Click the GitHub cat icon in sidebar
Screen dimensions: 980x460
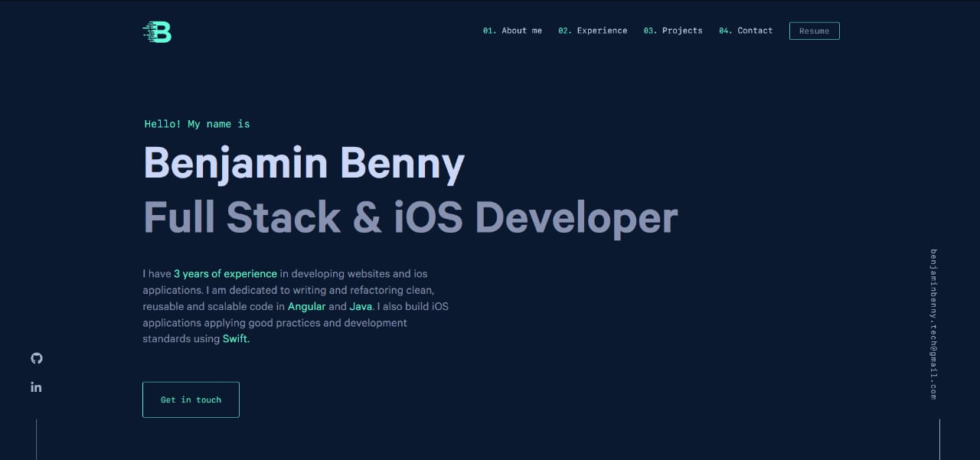36,358
